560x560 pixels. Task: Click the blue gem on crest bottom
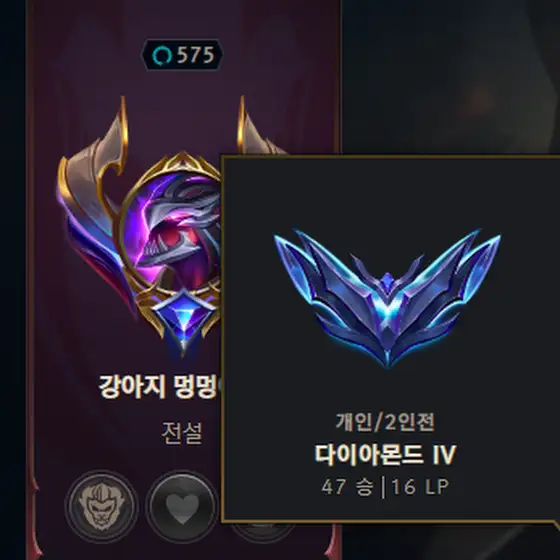183,318
